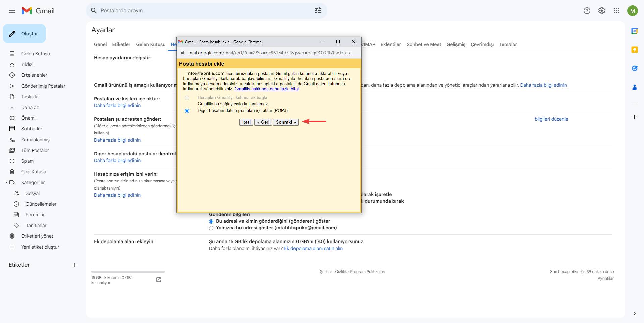
Task: Open the Ayrıntılar account activity link
Action: point(606,278)
